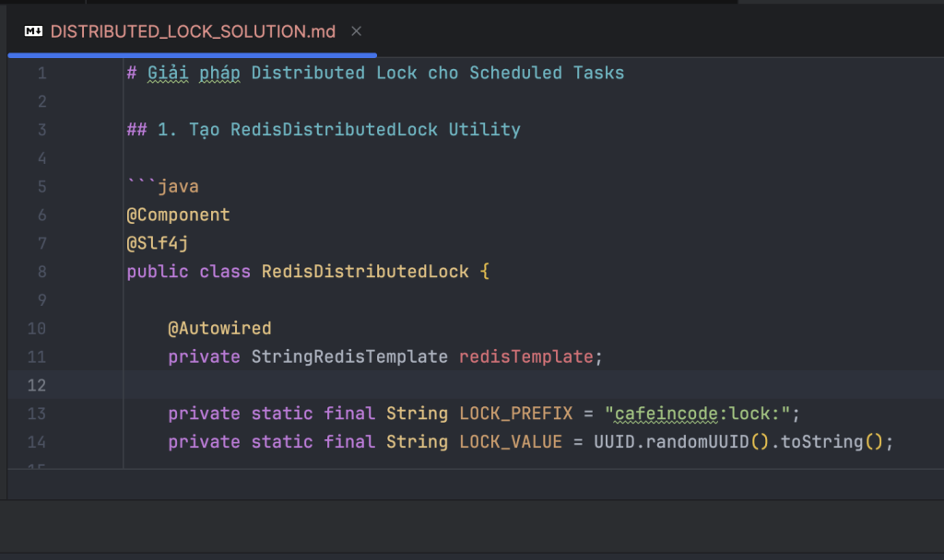
Task: Click the Markdown file icon on tab
Action: [x=34, y=31]
